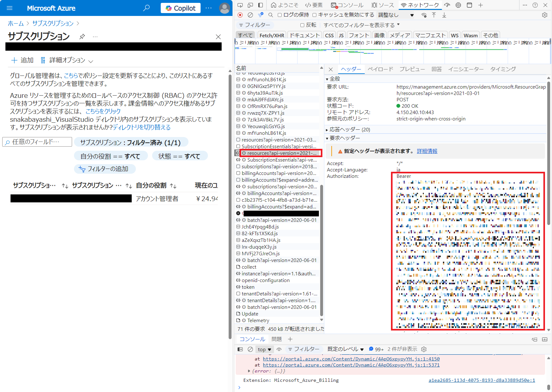552x392 pixels.
Task: Toggle the network filter bar icon
Action: 261,15
